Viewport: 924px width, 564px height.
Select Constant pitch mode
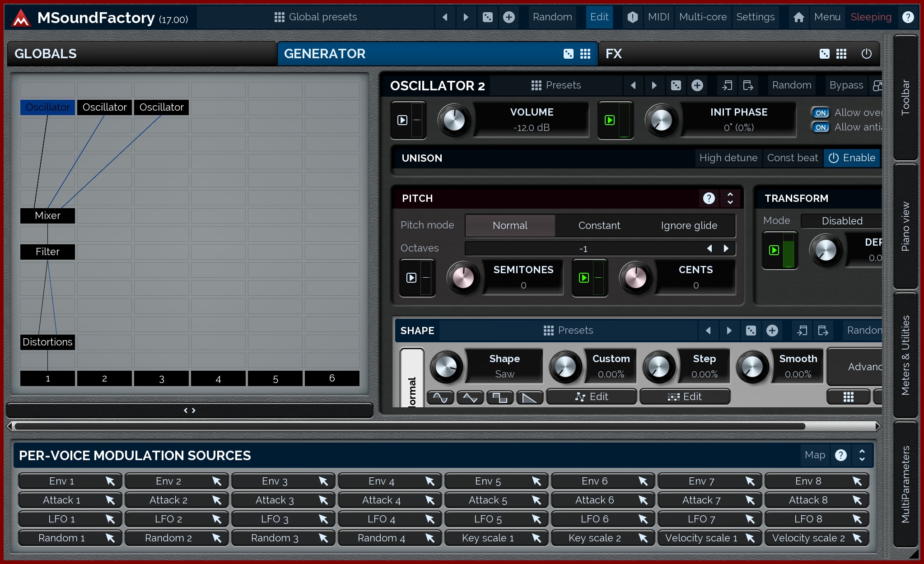click(x=599, y=225)
